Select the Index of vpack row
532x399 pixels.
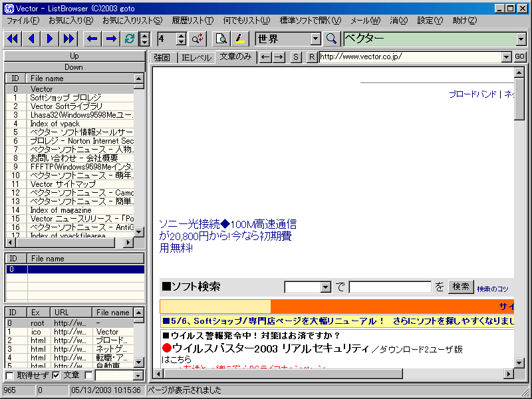pyautogui.click(x=70, y=124)
